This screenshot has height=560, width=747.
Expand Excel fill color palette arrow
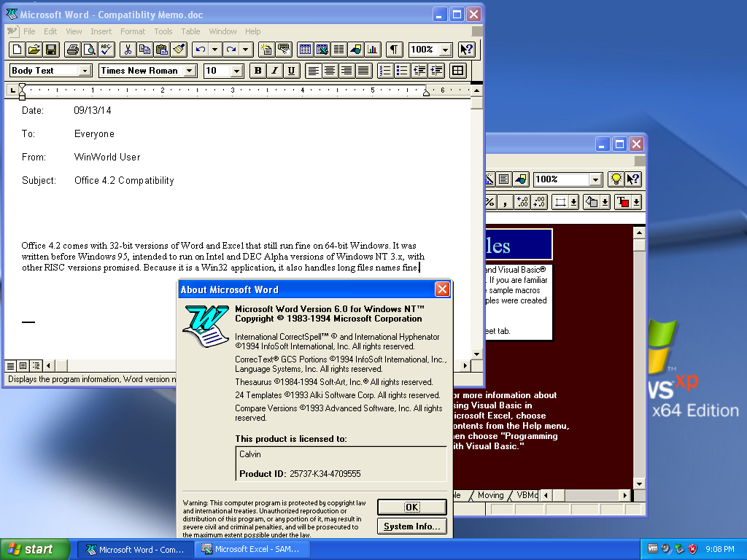pyautogui.click(x=605, y=202)
